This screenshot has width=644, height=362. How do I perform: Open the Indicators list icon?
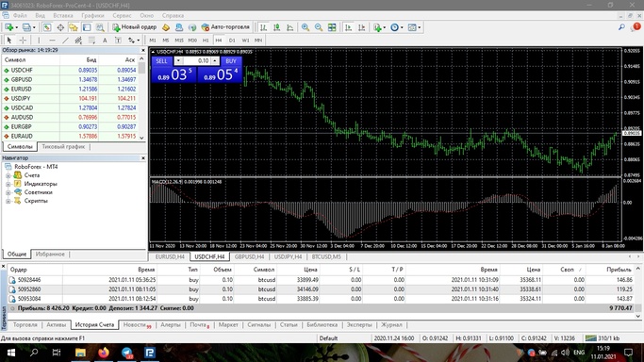click(377, 27)
